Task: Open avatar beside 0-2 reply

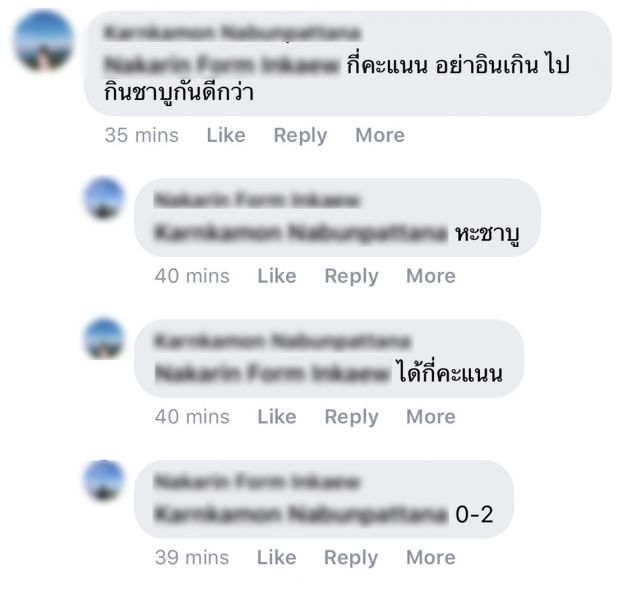Action: click(x=104, y=480)
